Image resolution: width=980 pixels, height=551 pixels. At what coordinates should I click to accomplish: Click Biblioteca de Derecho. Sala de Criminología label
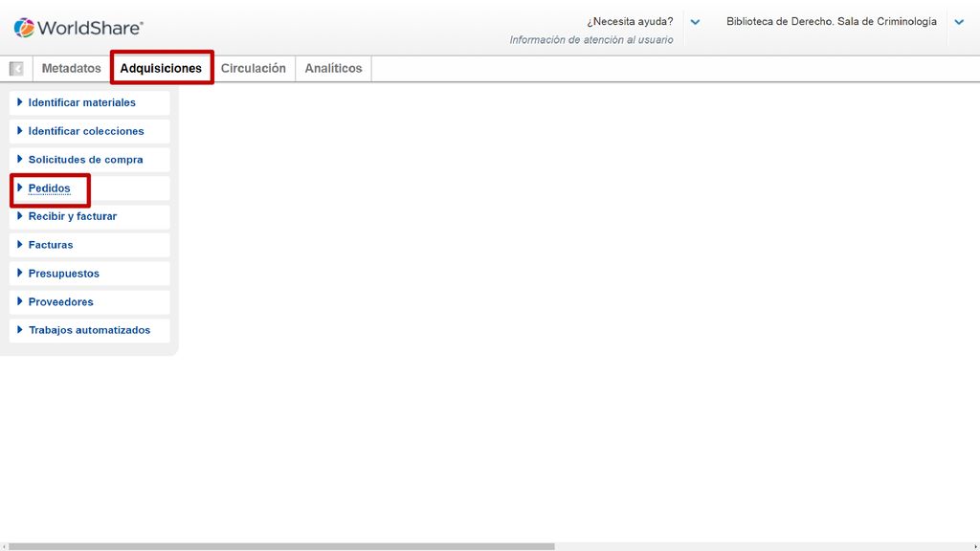832,21
